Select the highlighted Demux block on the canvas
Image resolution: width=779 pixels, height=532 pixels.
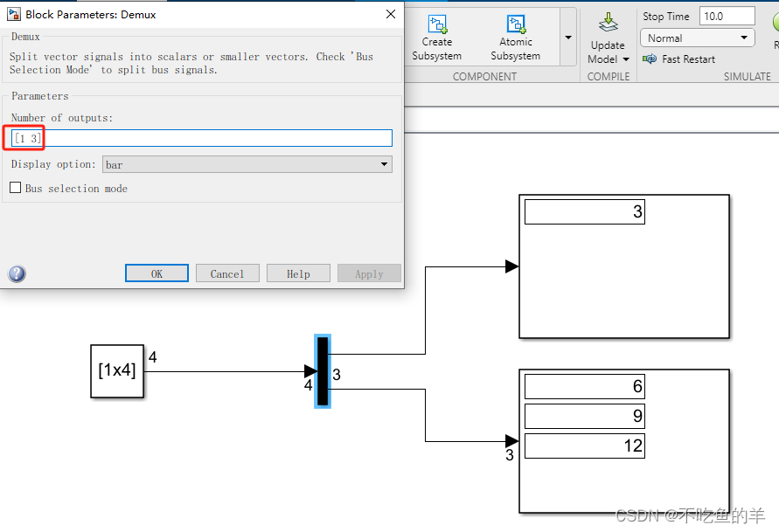(x=323, y=371)
